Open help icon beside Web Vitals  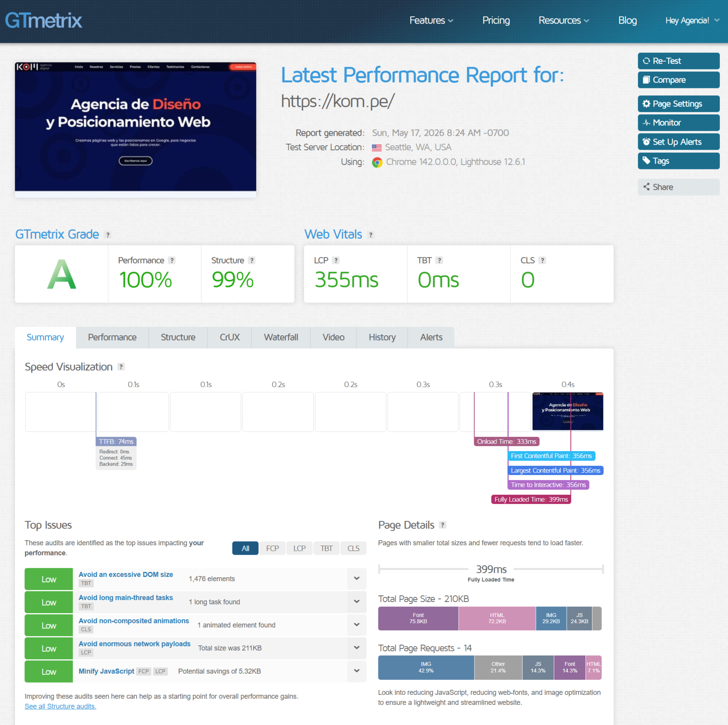pos(371,235)
